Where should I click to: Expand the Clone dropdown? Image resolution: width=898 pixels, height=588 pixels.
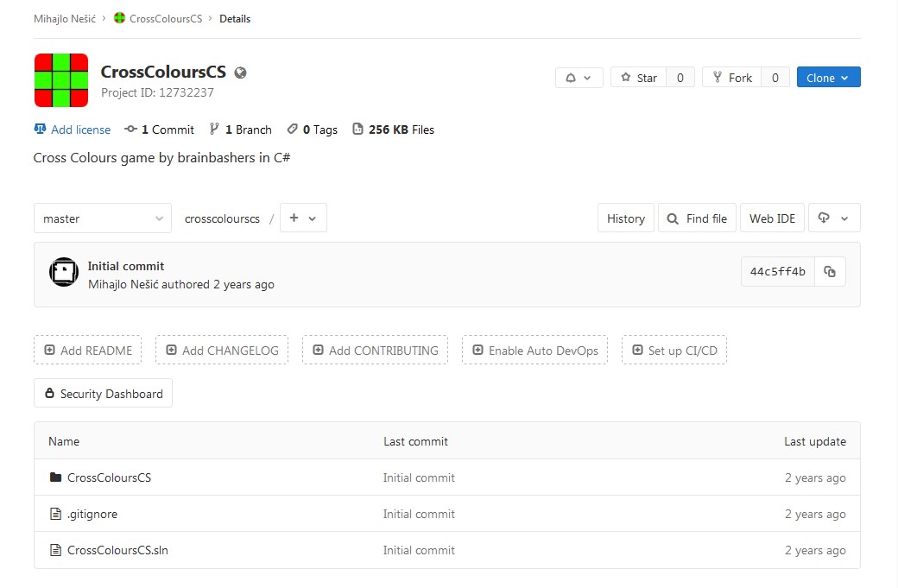(x=828, y=78)
